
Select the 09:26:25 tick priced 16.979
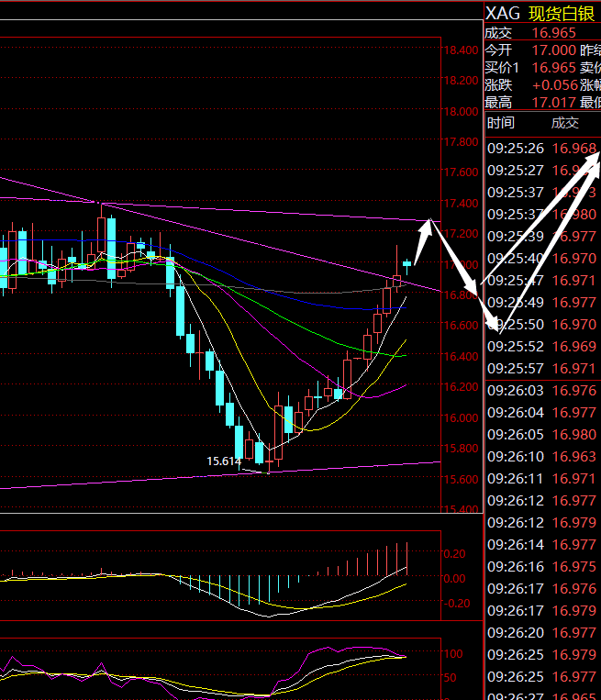[542, 654]
